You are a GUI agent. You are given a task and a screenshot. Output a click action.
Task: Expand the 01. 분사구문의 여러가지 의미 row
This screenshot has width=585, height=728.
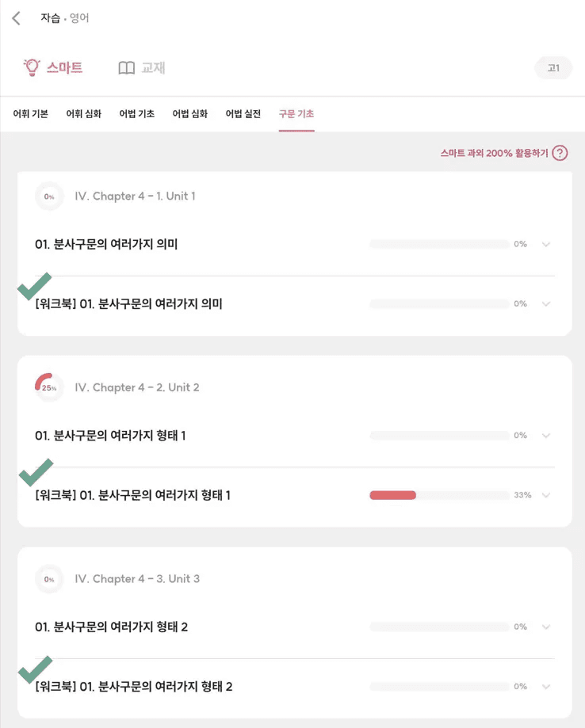click(545, 244)
